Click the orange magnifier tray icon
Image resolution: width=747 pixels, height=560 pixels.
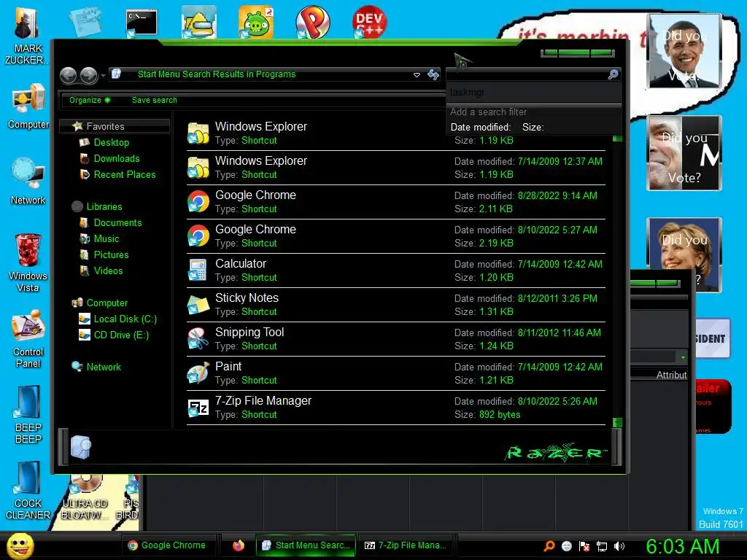tap(549, 546)
